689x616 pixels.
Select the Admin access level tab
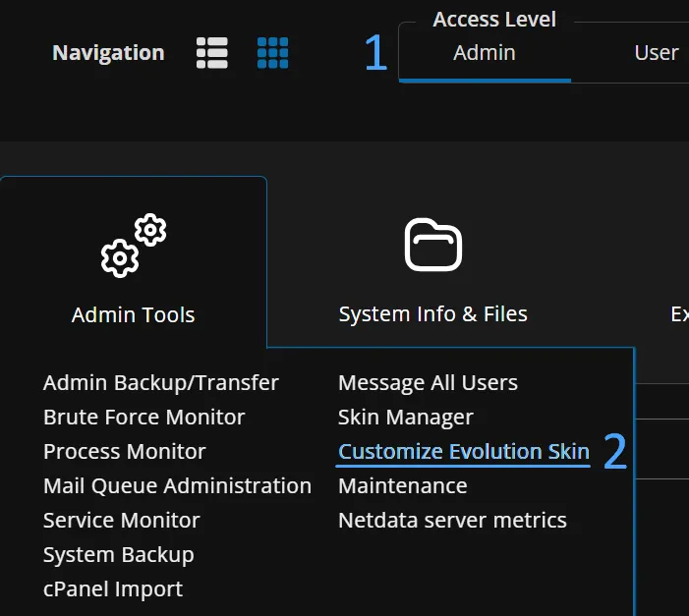(x=485, y=53)
